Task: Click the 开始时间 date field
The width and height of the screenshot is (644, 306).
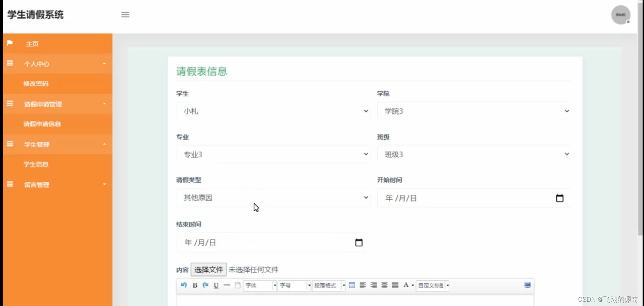Action: (474, 198)
